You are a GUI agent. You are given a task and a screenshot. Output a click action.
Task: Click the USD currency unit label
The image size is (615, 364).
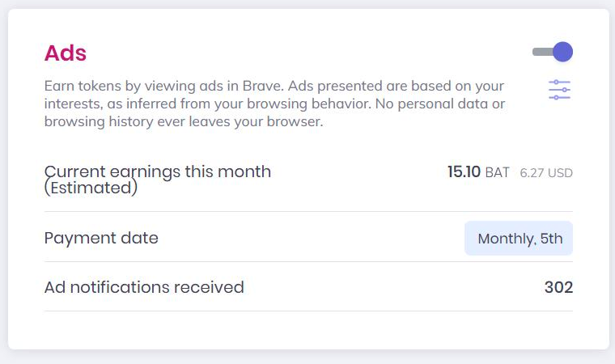coord(560,172)
